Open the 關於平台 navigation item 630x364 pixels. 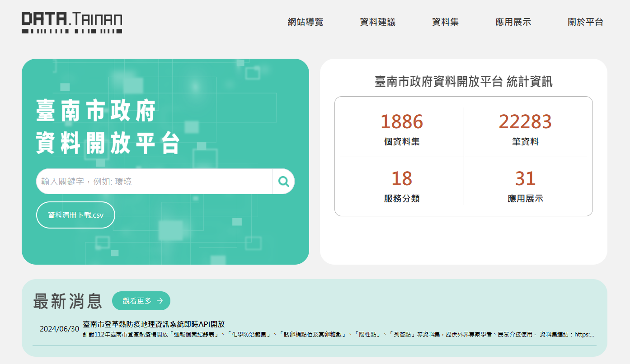pos(585,22)
